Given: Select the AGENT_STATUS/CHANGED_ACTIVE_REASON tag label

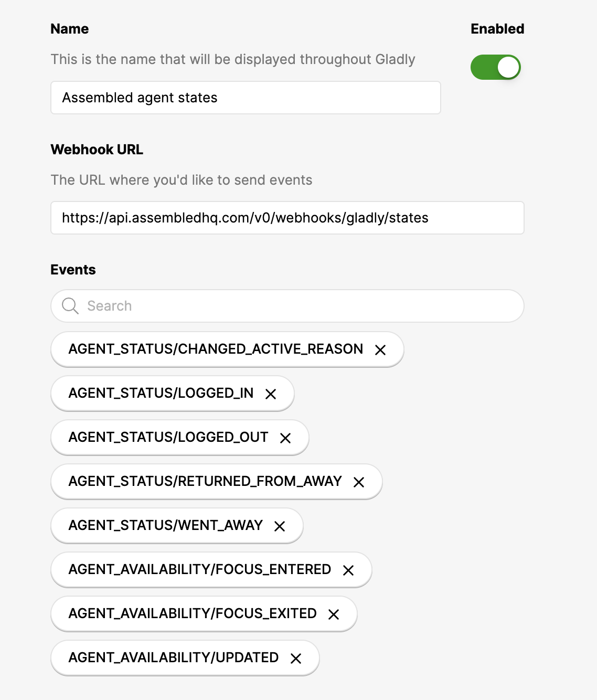Looking at the screenshot, I should point(216,349).
